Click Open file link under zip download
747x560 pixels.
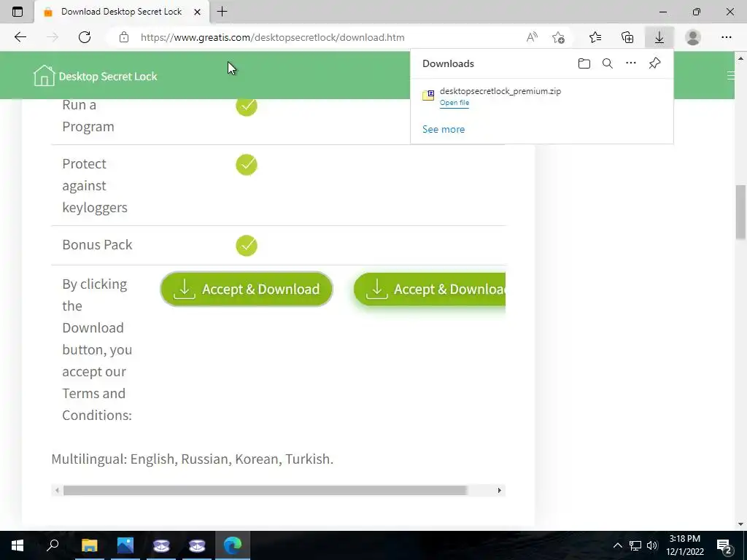454,103
